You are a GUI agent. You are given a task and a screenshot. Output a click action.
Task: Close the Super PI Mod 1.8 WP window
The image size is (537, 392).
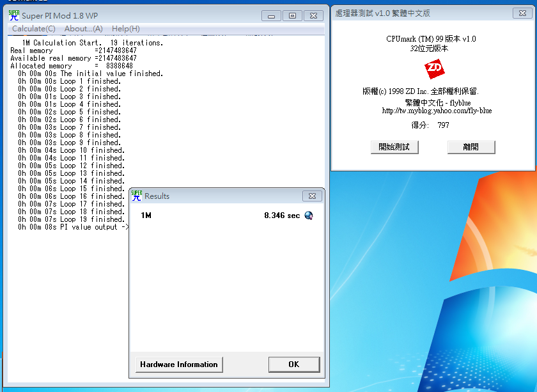click(x=313, y=16)
